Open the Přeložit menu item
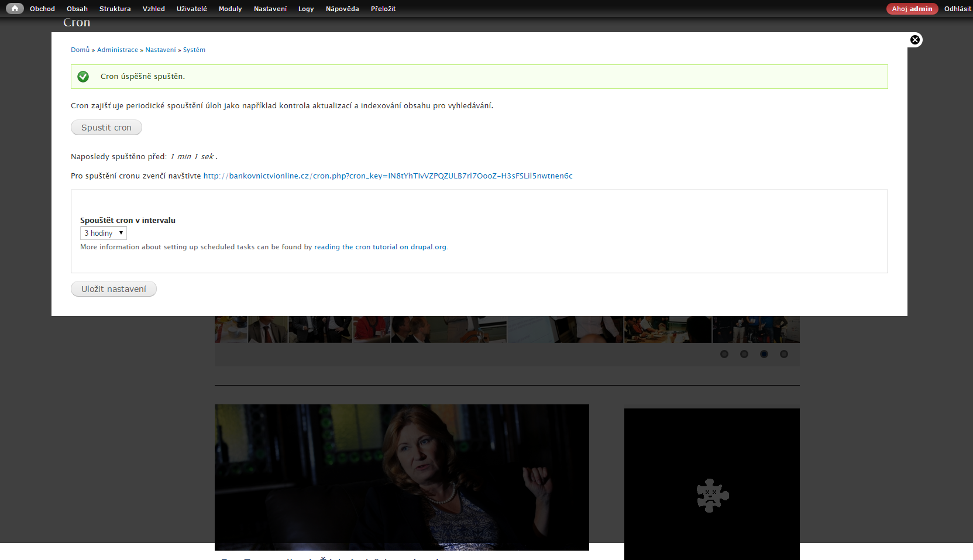This screenshot has height=560, width=973. point(383,9)
